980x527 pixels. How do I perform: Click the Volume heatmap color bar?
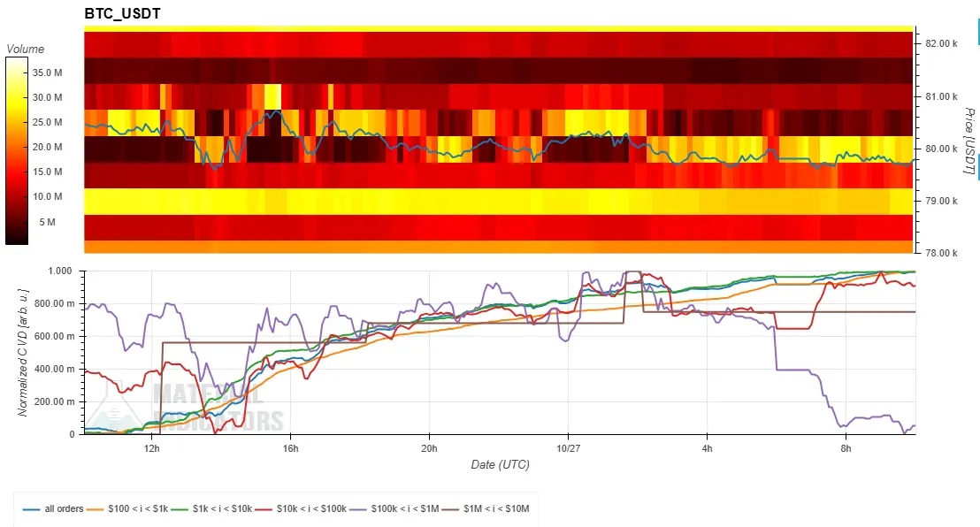[17, 150]
